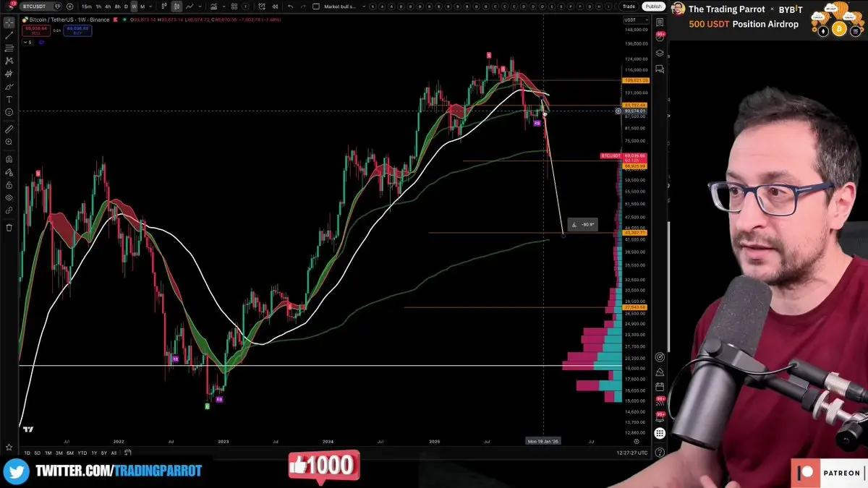Toggle magnet mode for drawings
The width and height of the screenshot is (868, 488).
click(9, 159)
